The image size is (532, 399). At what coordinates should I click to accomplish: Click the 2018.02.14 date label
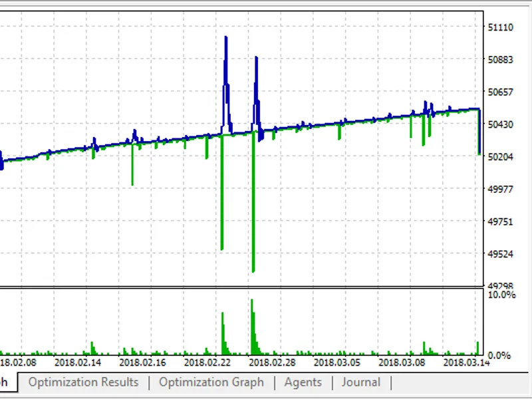(x=78, y=362)
